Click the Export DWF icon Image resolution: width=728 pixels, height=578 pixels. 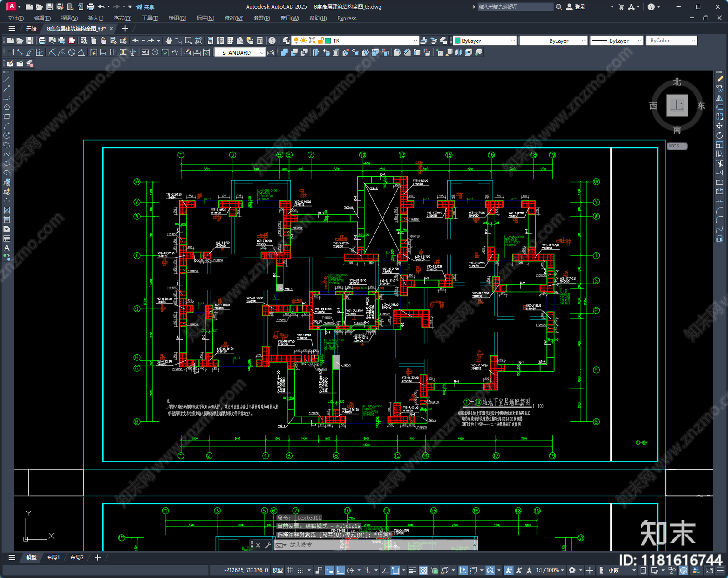click(x=72, y=41)
